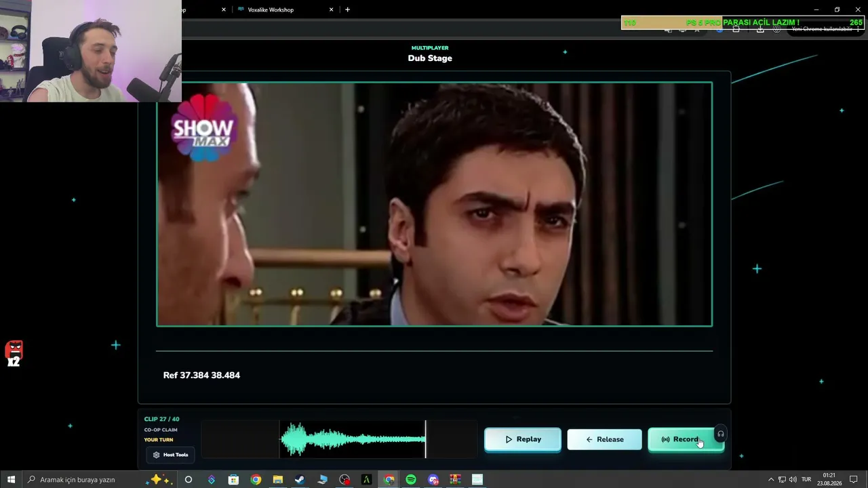Viewport: 868px width, 488px height.
Task: Show hidden system tray icons
Action: [x=770, y=479]
